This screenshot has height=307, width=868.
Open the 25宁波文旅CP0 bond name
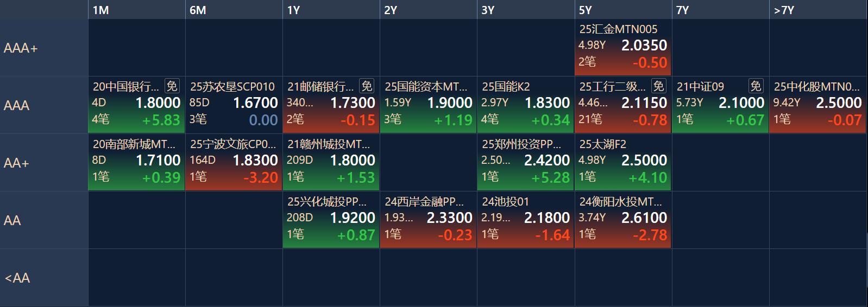click(233, 144)
